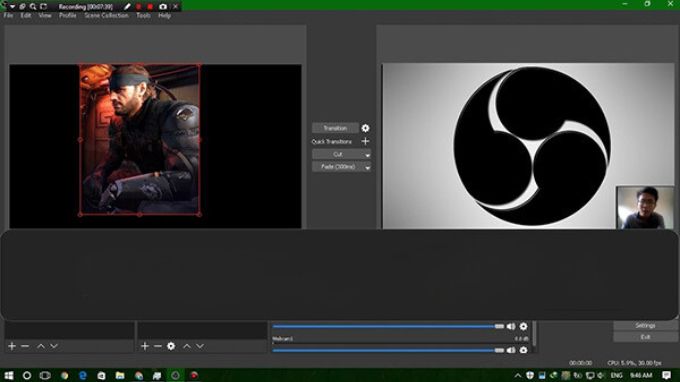Open transition settings gear beside Transition
680x382 pixels.
[x=365, y=128]
